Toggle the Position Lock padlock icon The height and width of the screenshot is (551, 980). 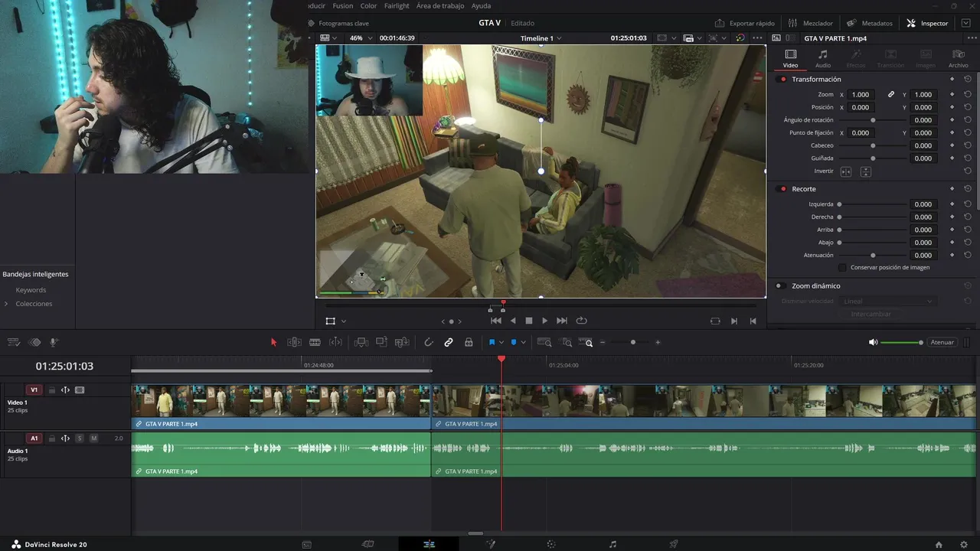(x=469, y=342)
